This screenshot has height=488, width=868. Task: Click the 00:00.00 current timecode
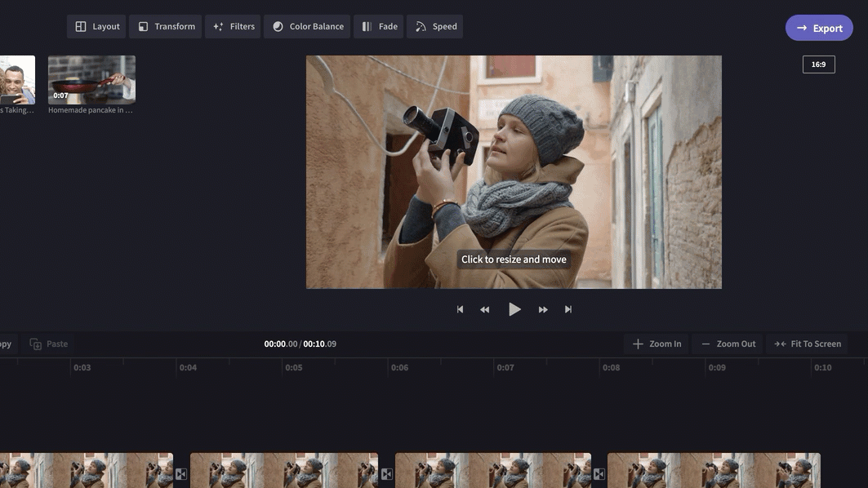coord(281,344)
